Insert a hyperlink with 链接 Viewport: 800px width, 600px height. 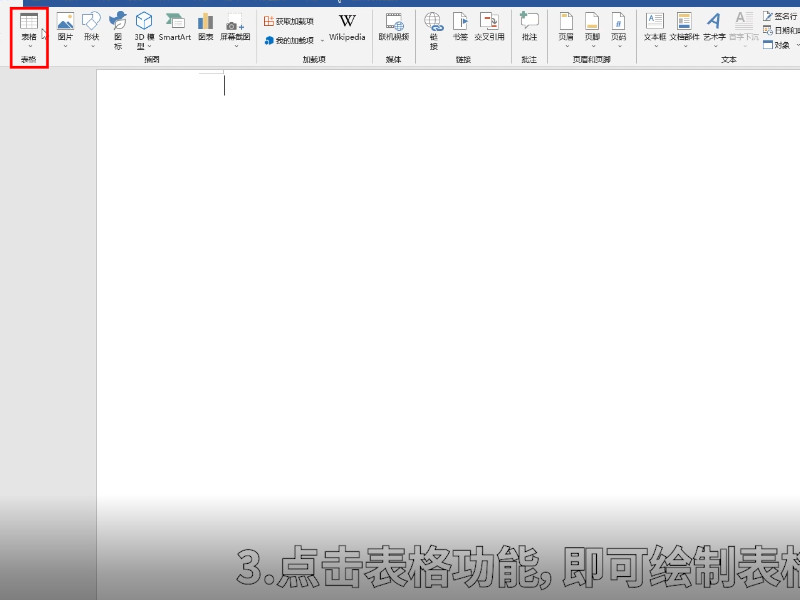[434, 31]
